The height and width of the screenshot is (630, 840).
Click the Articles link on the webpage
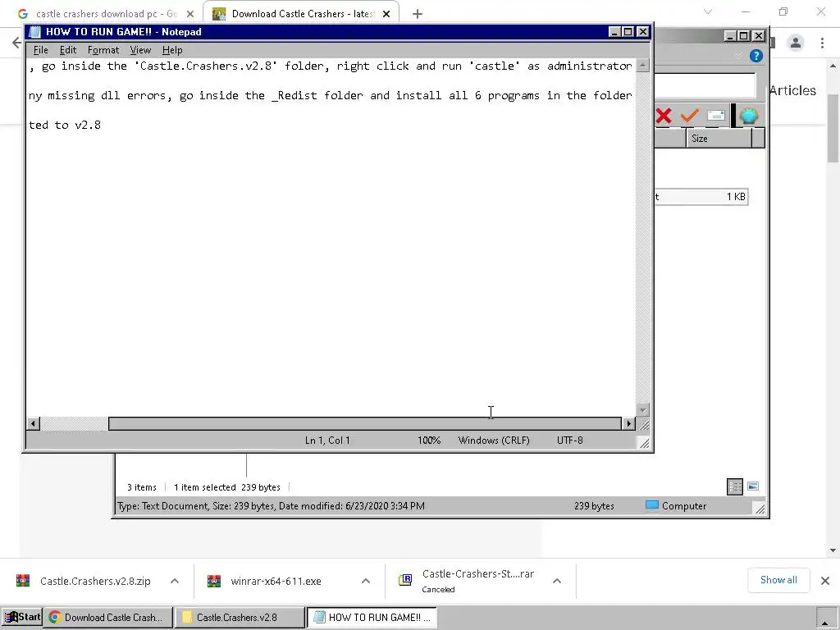(793, 90)
